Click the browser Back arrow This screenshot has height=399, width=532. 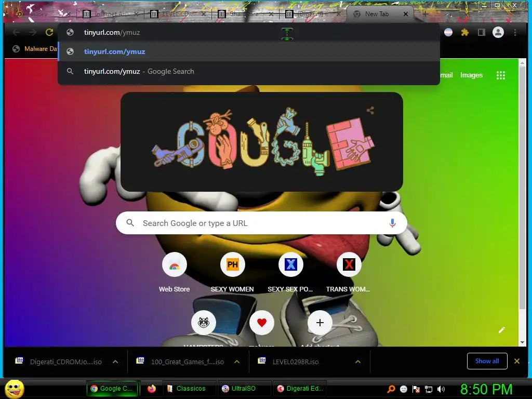tap(16, 32)
